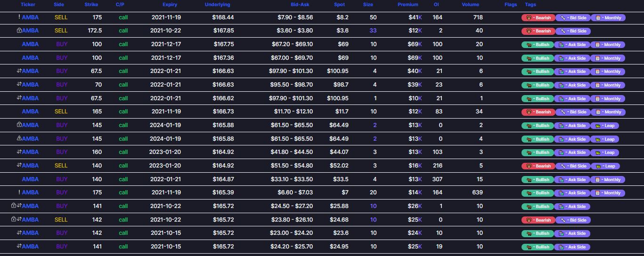Image resolution: width=644 pixels, height=256 pixels.
Task: Click the Volume column header
Action: tap(470, 4)
